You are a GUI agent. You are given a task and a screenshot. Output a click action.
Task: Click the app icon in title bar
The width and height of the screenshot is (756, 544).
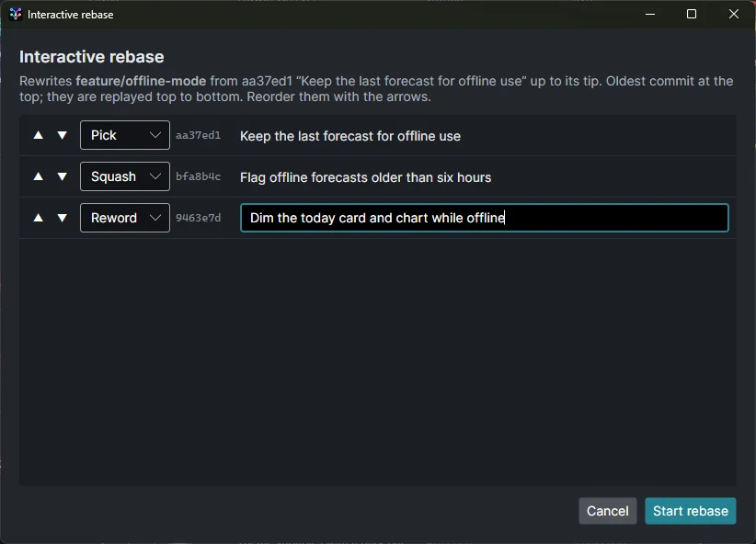(x=16, y=15)
